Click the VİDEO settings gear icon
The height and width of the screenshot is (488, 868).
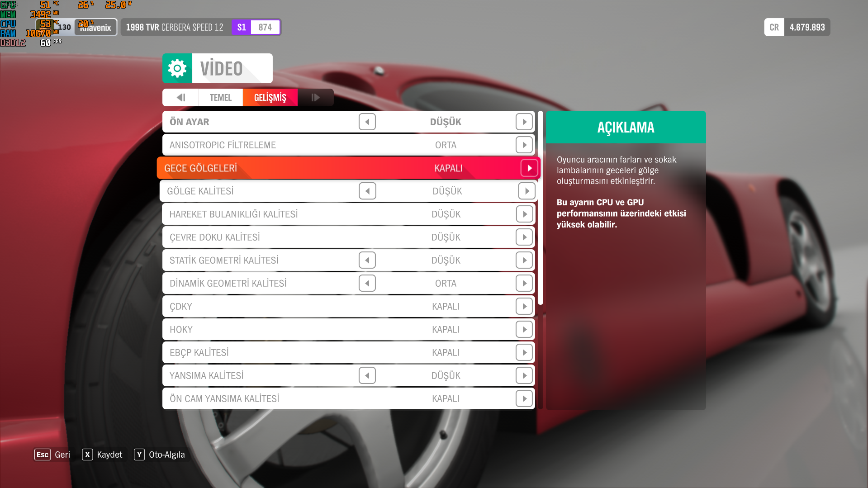pos(177,68)
